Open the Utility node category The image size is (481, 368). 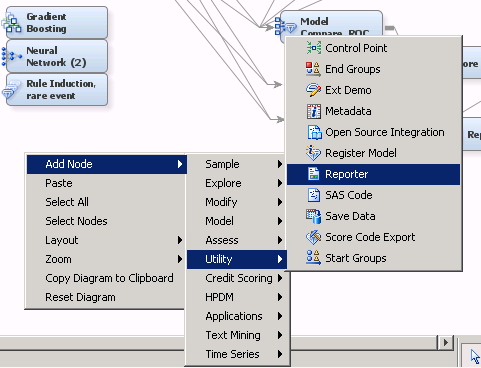pos(237,259)
